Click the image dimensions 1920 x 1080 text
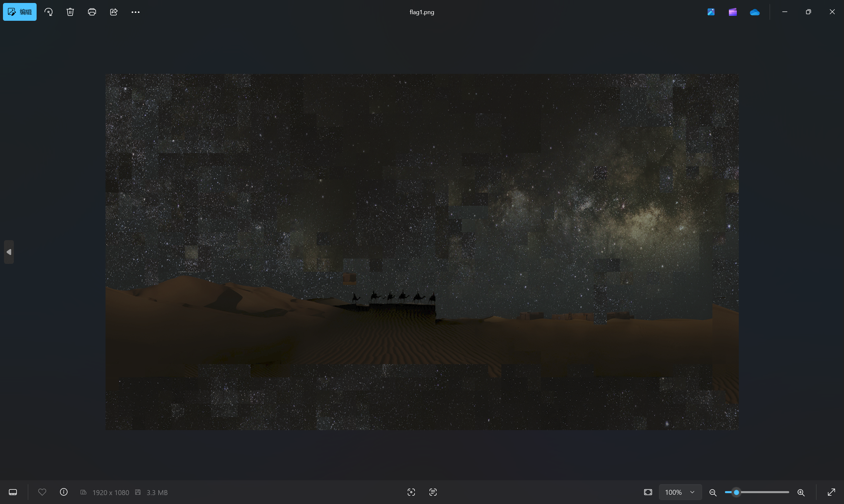844x504 pixels. tap(111, 492)
